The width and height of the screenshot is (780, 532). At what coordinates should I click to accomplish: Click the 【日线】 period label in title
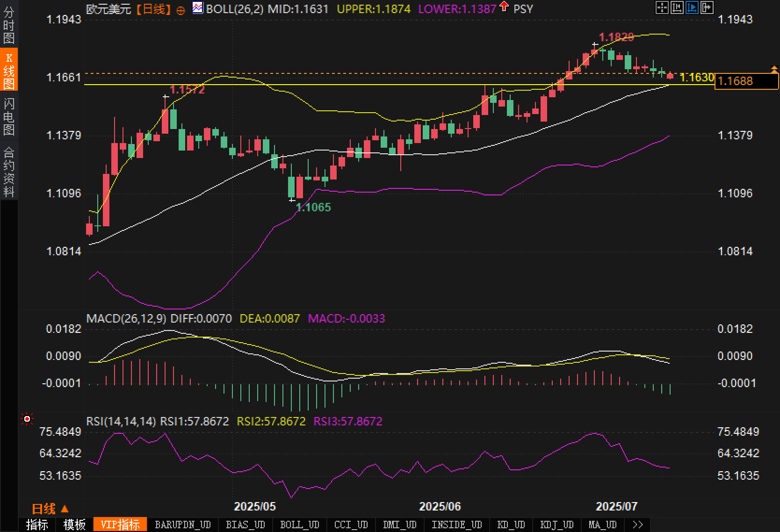point(153,9)
